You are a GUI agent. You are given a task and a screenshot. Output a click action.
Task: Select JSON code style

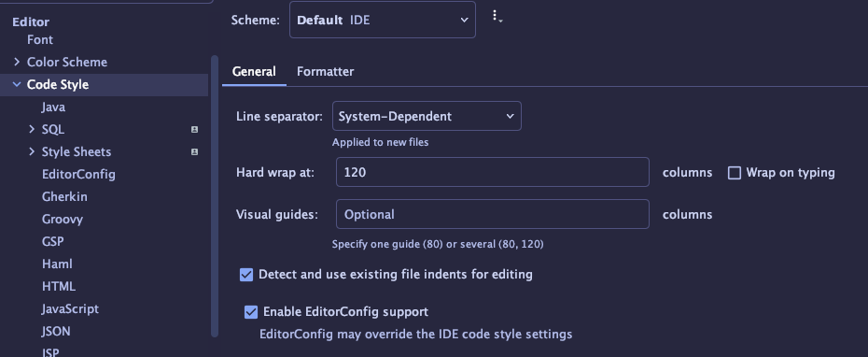(56, 332)
